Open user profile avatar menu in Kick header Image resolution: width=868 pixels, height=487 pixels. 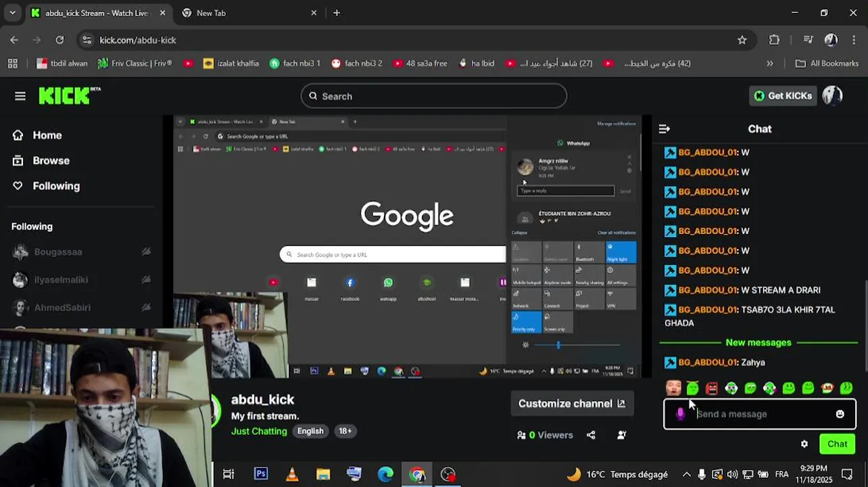(x=832, y=95)
